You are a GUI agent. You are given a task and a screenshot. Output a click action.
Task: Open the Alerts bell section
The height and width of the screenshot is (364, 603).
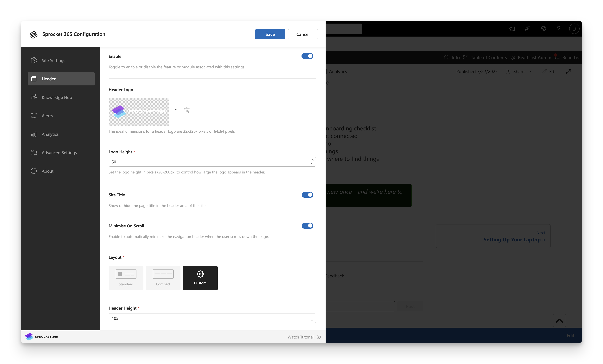(47, 116)
